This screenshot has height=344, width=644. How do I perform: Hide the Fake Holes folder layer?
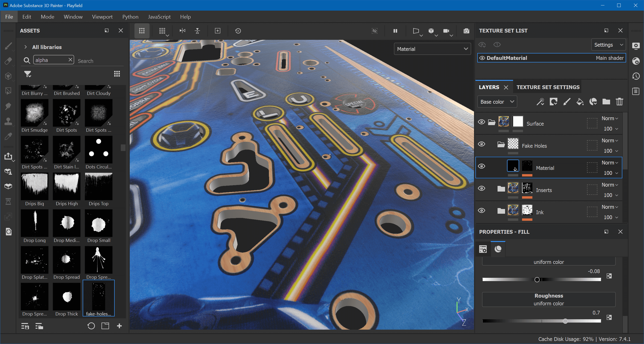tap(482, 144)
